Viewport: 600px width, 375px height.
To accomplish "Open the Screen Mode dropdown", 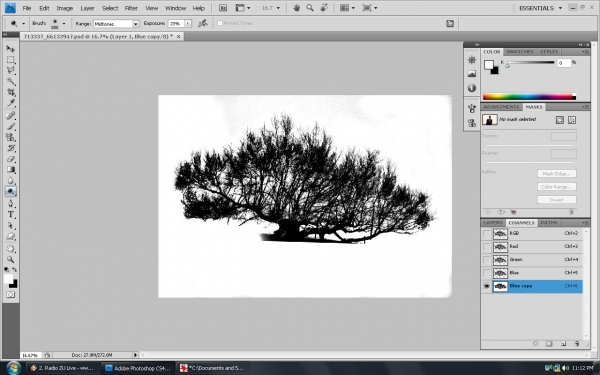I will click(x=370, y=8).
